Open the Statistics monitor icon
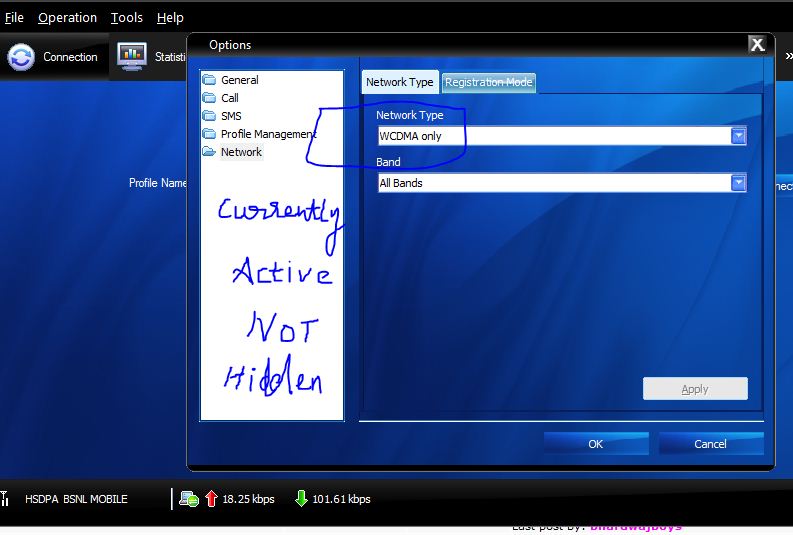 132,57
